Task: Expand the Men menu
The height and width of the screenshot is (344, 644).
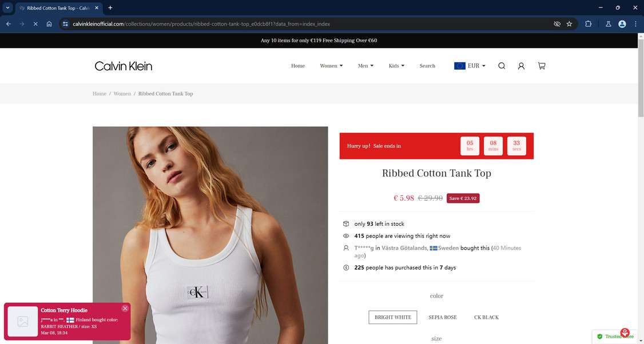Action: point(365,66)
